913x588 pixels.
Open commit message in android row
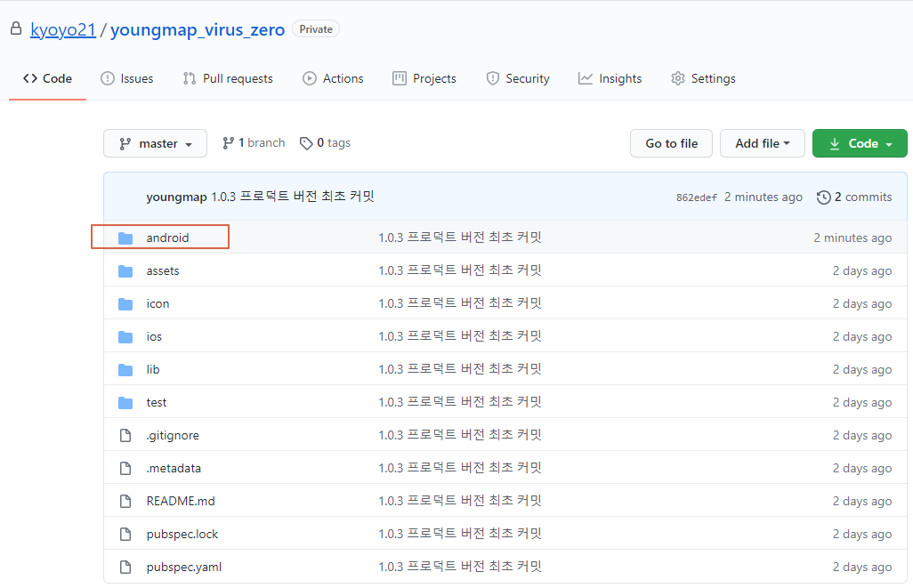(460, 237)
